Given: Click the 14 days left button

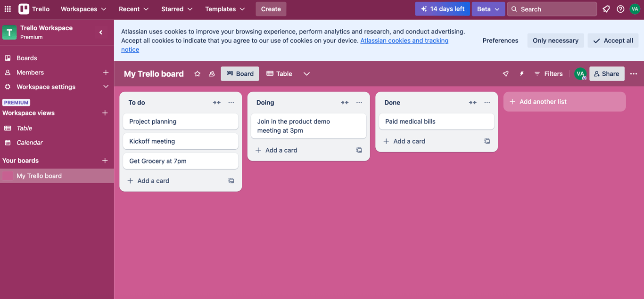Looking at the screenshot, I should click(442, 9).
